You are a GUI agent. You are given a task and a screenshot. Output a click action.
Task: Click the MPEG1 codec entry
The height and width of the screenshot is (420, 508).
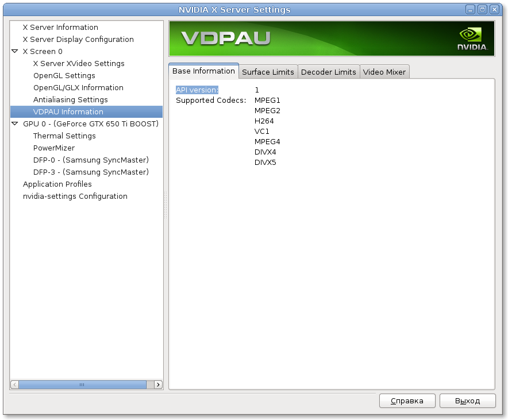267,100
